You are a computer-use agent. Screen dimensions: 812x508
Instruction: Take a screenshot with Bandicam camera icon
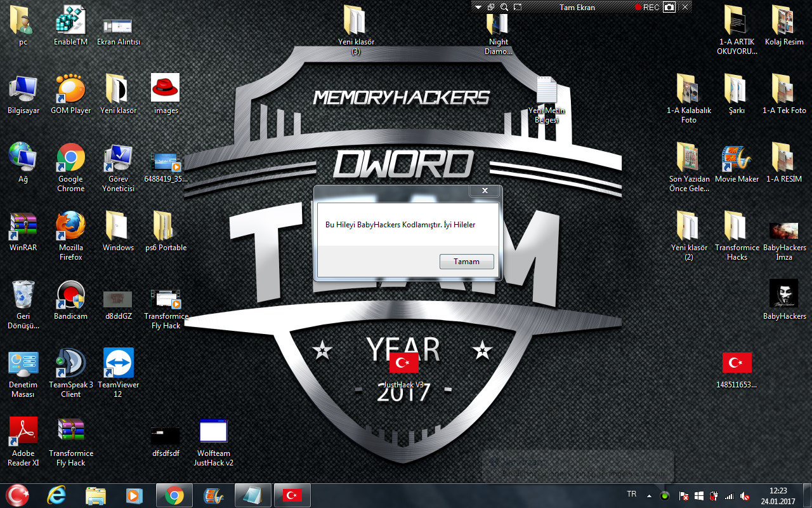tap(669, 7)
